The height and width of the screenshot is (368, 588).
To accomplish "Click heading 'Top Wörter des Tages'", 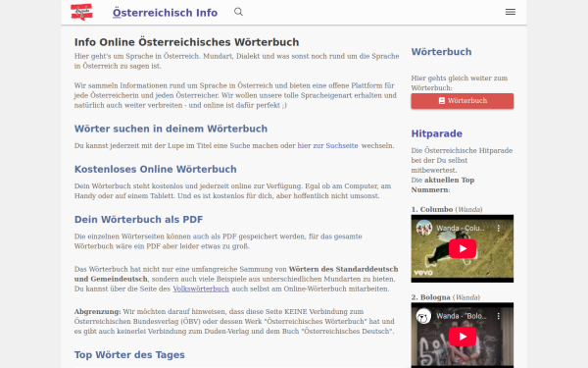I will coord(129,355).
